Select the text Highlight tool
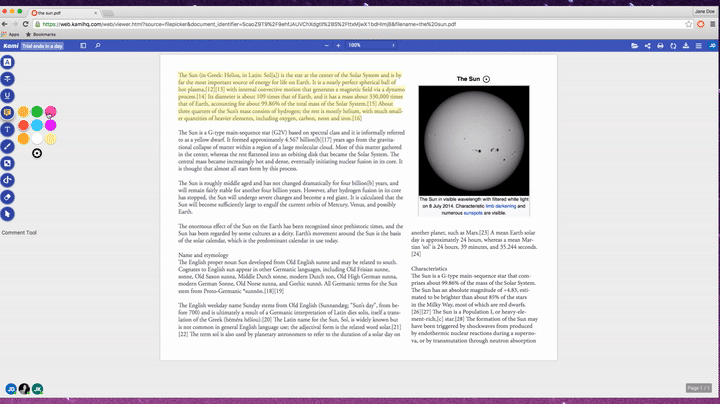The image size is (720, 404). (x=8, y=62)
